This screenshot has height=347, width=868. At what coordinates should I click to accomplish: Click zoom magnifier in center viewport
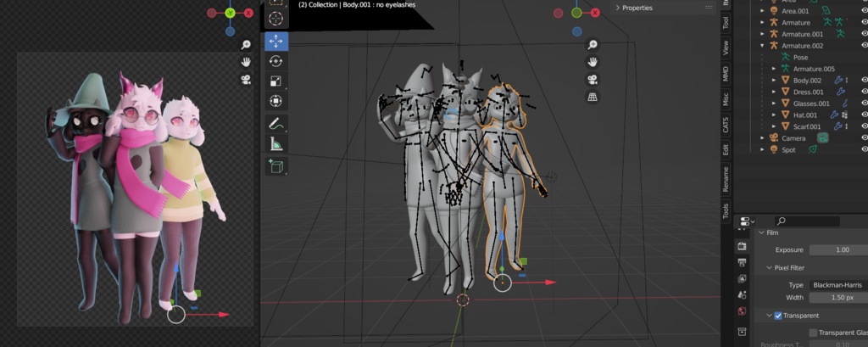coord(593,45)
